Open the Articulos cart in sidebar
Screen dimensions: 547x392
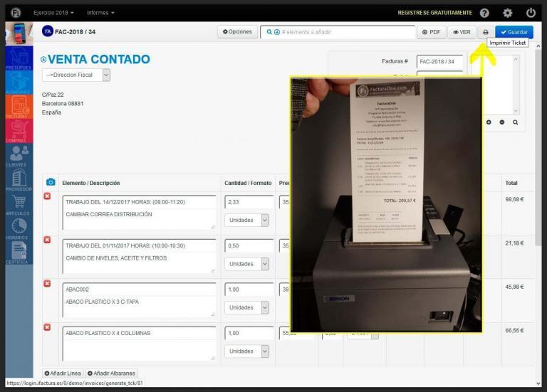click(19, 204)
